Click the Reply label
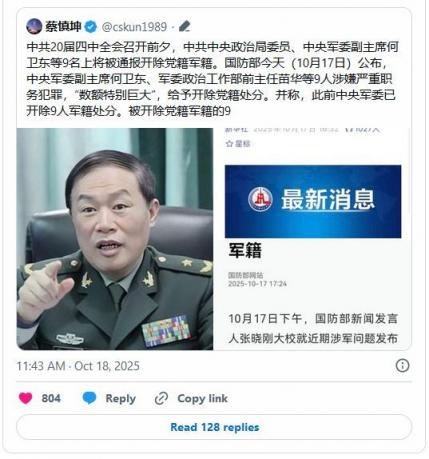This screenshot has height=459, width=429. (120, 398)
